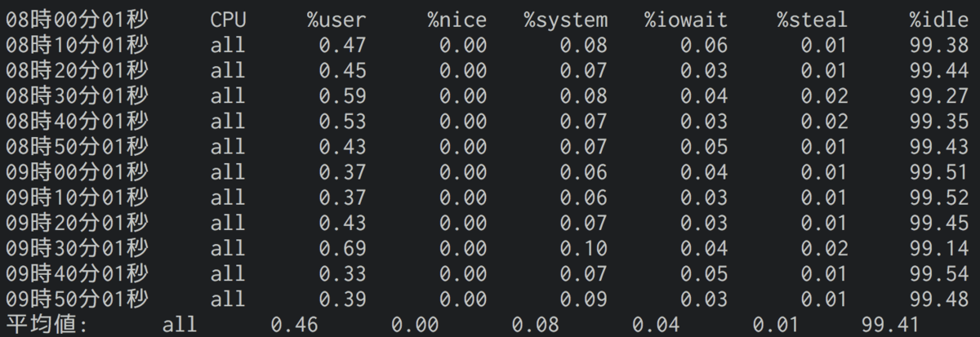Image resolution: width=980 pixels, height=337 pixels.
Task: Select %idle value 99.38
Action: click(938, 46)
